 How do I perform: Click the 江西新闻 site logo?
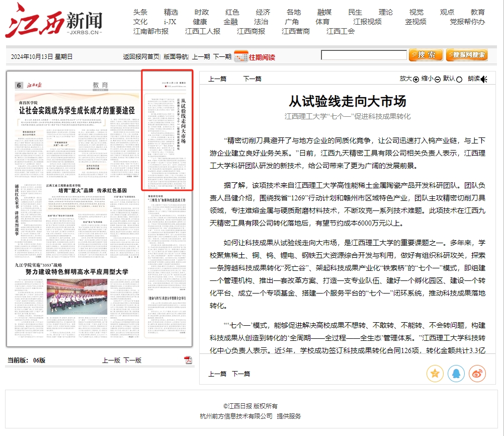54,21
